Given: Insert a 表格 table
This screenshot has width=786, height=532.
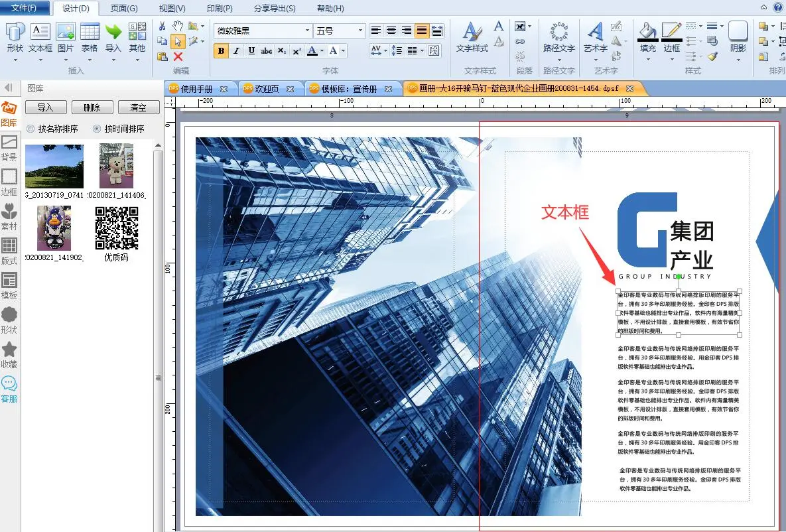Looking at the screenshot, I should tap(90, 38).
